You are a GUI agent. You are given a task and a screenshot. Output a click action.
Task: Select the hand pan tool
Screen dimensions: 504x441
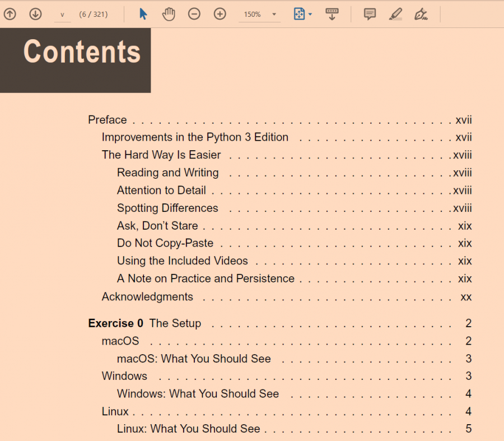pos(169,14)
